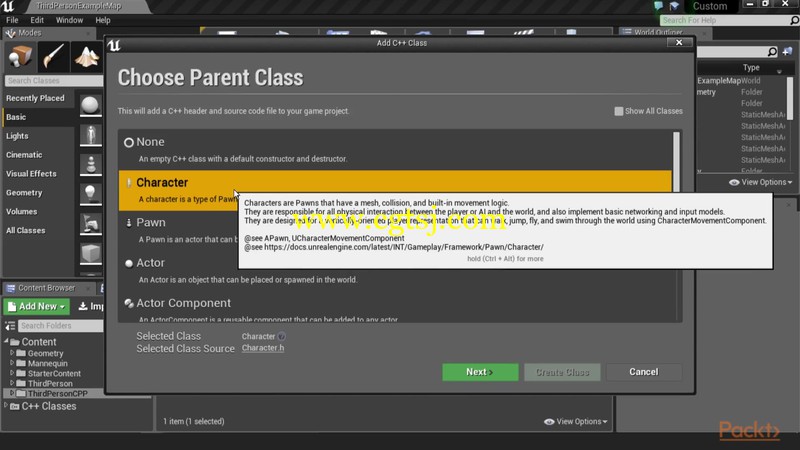Image resolution: width=800 pixels, height=450 pixels.
Task: Click the Character figure icon in Modes panel
Action: point(90,135)
